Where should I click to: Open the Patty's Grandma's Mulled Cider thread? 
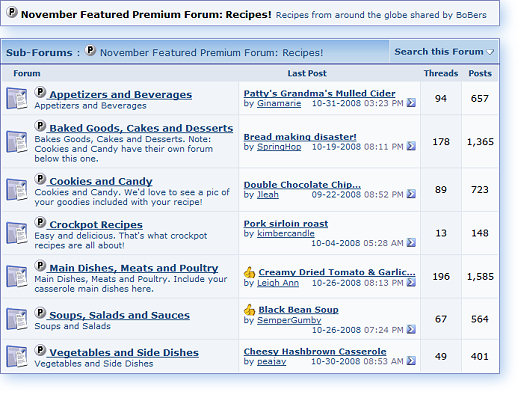[x=319, y=93]
